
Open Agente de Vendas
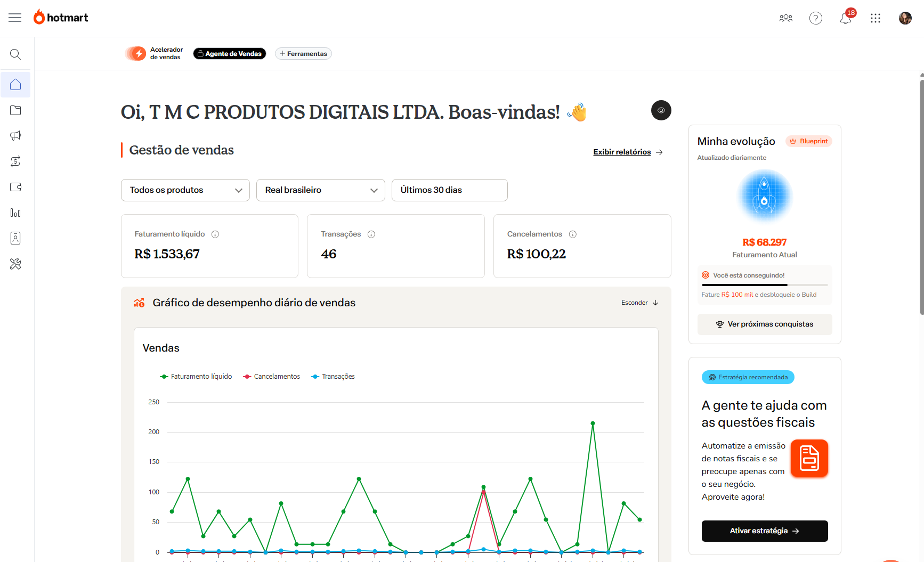[x=230, y=54]
